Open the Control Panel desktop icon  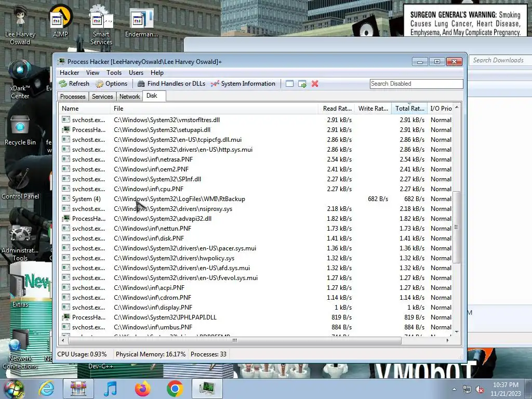pos(20,183)
